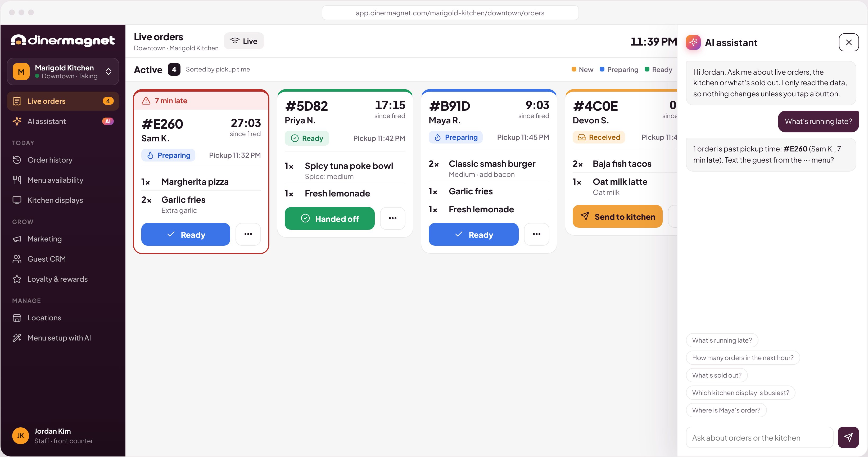Click the Preparing status badge on #E260
Image resolution: width=868 pixels, height=457 pixels.
pos(168,155)
